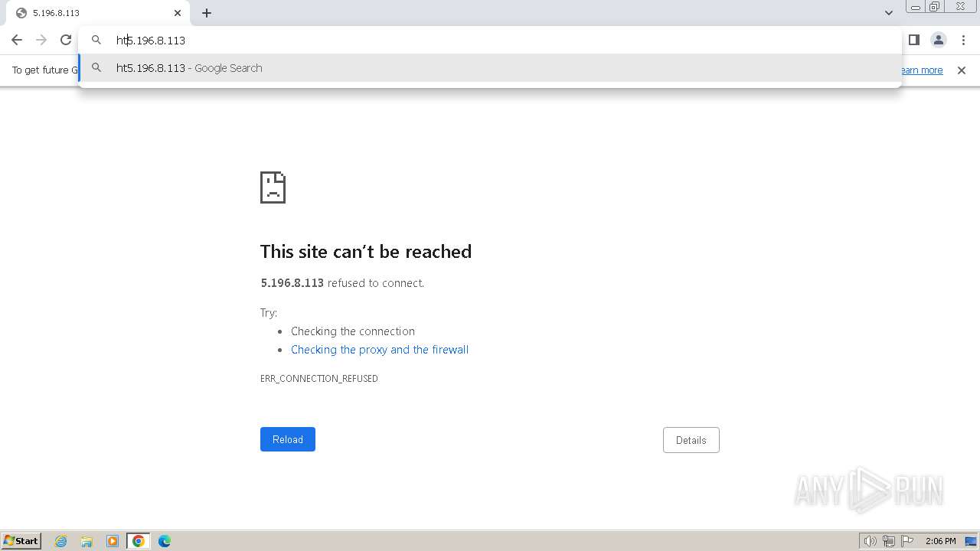
Task: Click the Action Center flag icon
Action: [907, 541]
